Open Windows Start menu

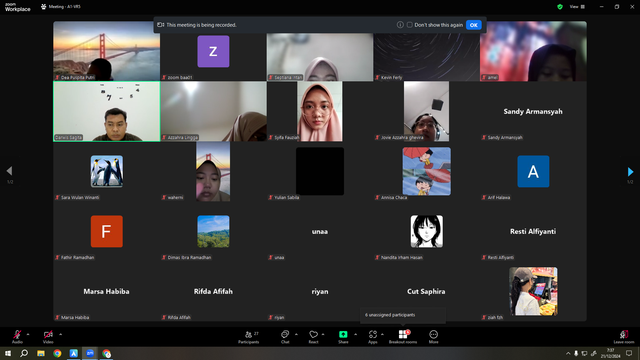(8, 353)
